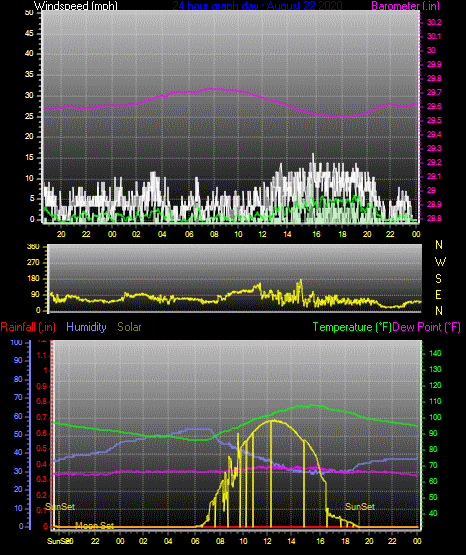The width and height of the screenshot is (466, 555).
Task: Click hour 18 below the bottom chart
Action: click(x=345, y=541)
